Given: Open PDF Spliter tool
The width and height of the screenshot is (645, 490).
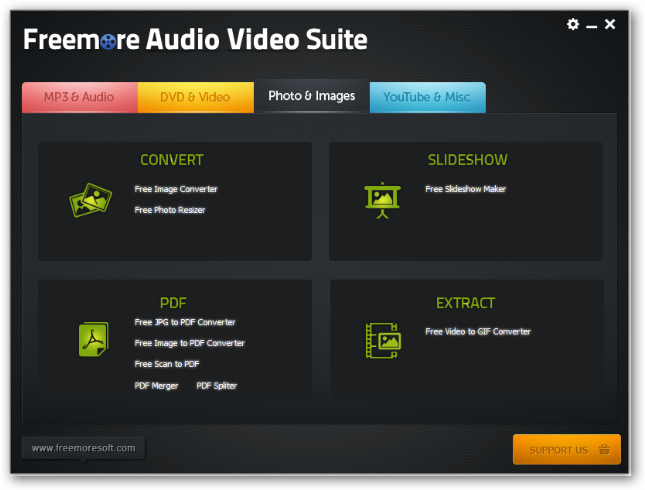Looking at the screenshot, I should coord(216,386).
